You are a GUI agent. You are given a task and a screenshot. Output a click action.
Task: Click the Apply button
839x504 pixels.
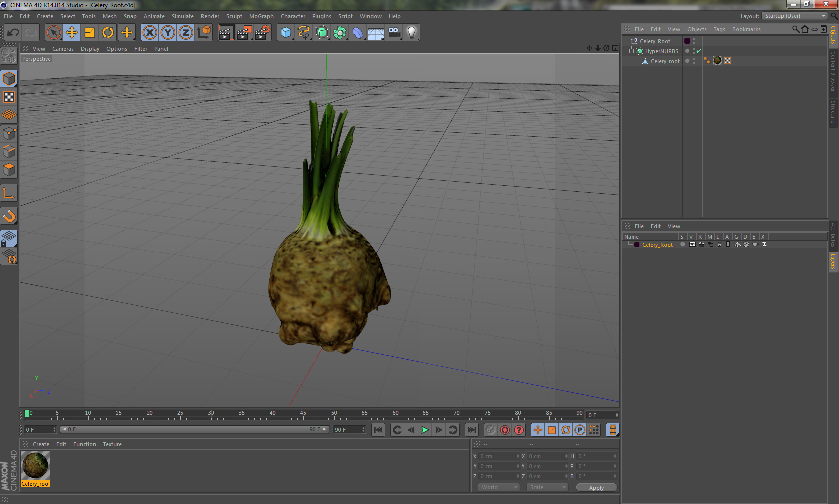[x=596, y=488]
